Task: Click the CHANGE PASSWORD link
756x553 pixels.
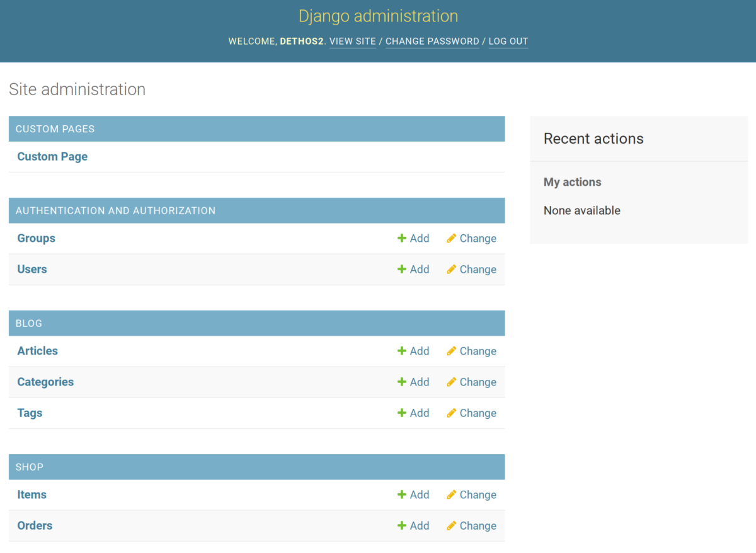Action: (432, 41)
